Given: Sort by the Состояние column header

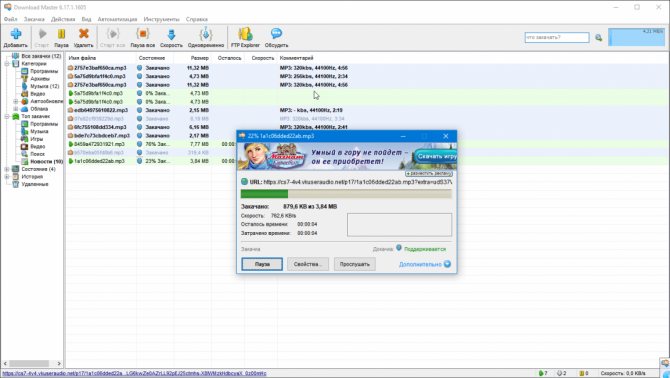Looking at the screenshot, I should (x=155, y=58).
